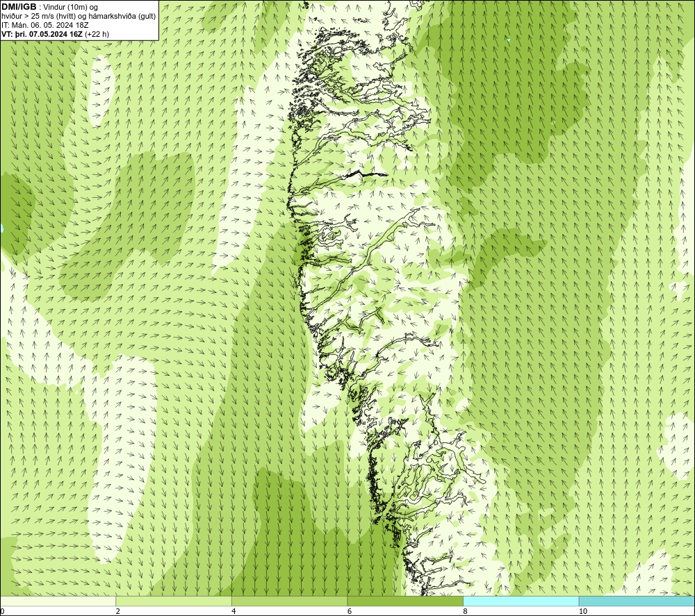Image resolution: width=695 pixels, height=616 pixels.
Task: Click the scale label '10'
Action: click(583, 611)
